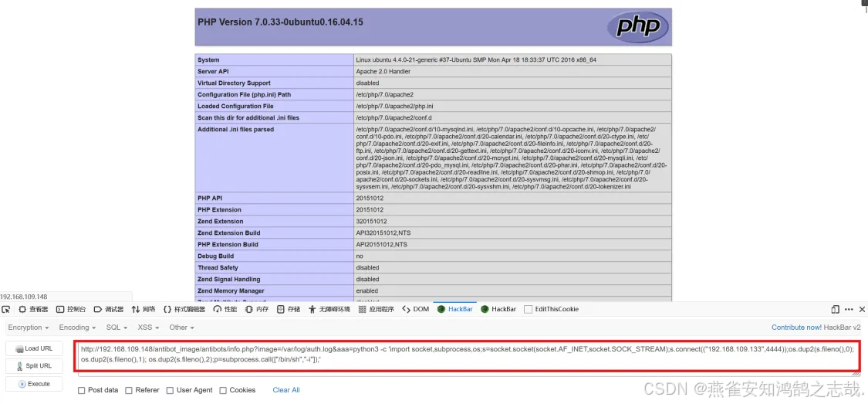Select the PHP Extension Build label
This screenshot has height=404, width=868.
coord(228,244)
